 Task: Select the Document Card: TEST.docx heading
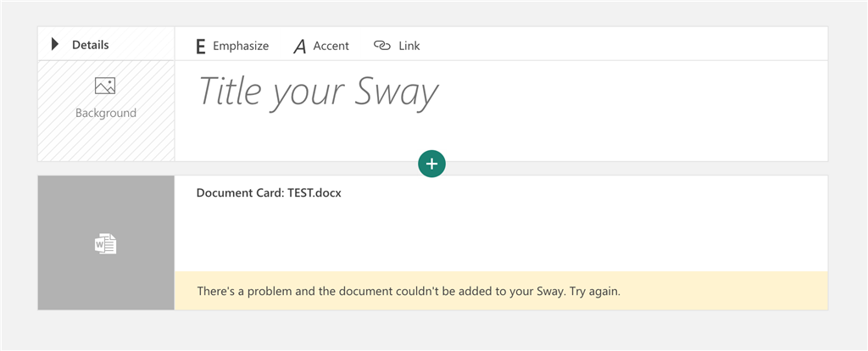pos(269,193)
